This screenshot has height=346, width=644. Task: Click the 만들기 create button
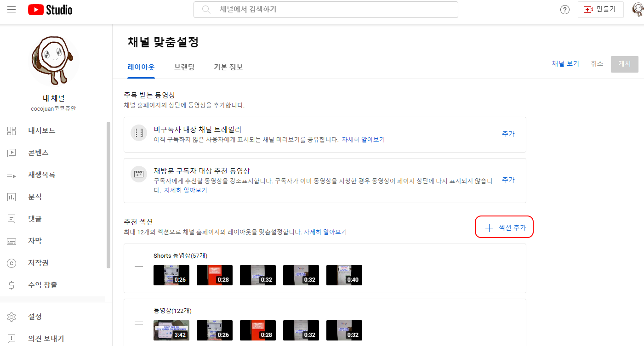(x=600, y=9)
